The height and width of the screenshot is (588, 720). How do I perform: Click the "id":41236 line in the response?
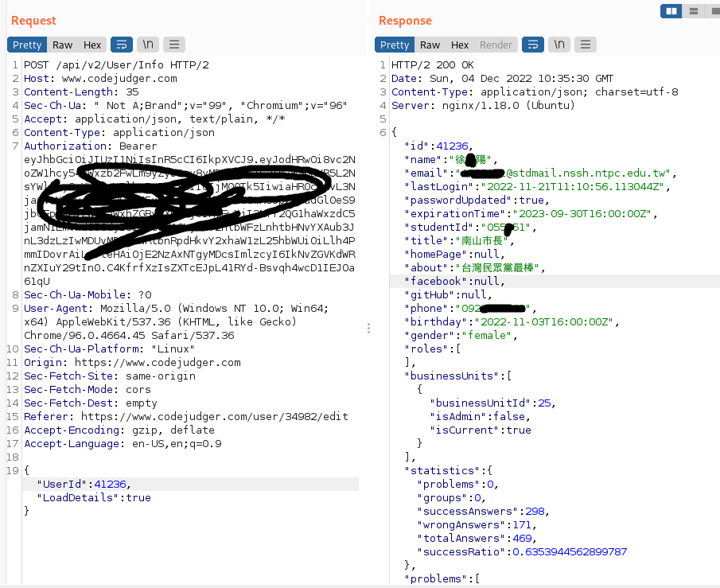tap(438, 146)
